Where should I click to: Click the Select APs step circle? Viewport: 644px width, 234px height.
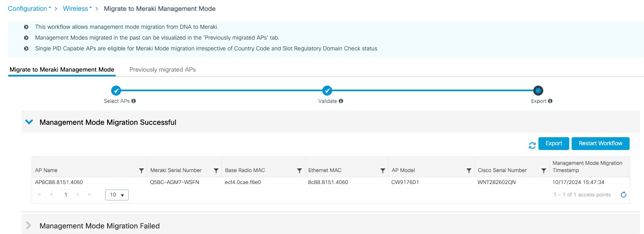[116, 90]
